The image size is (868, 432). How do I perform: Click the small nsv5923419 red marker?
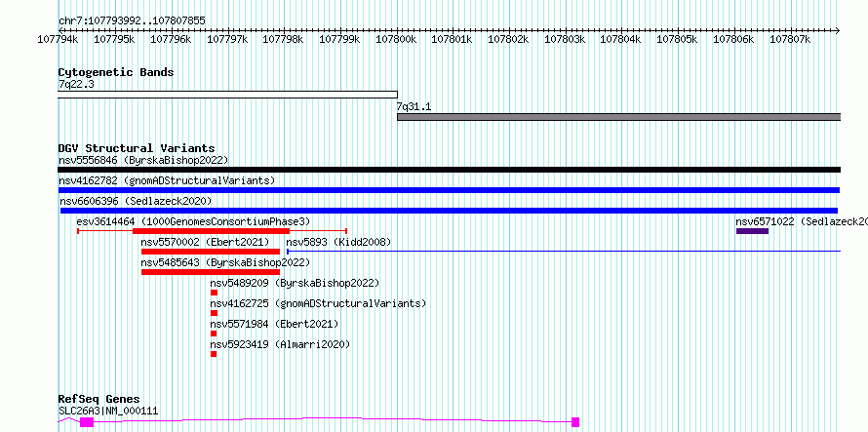click(214, 354)
